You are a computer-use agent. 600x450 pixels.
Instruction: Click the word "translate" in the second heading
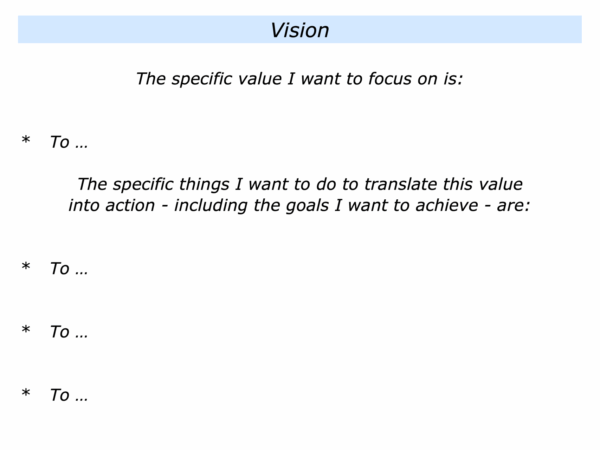click(401, 184)
